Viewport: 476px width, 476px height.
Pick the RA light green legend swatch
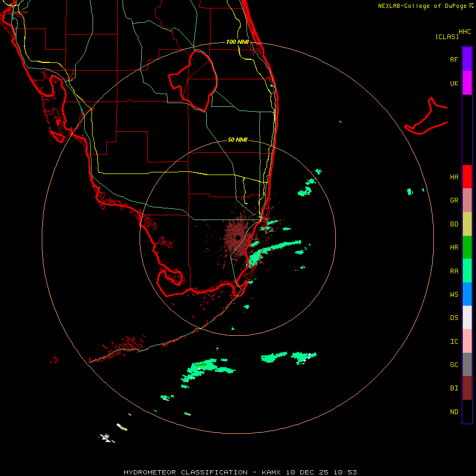467,271
